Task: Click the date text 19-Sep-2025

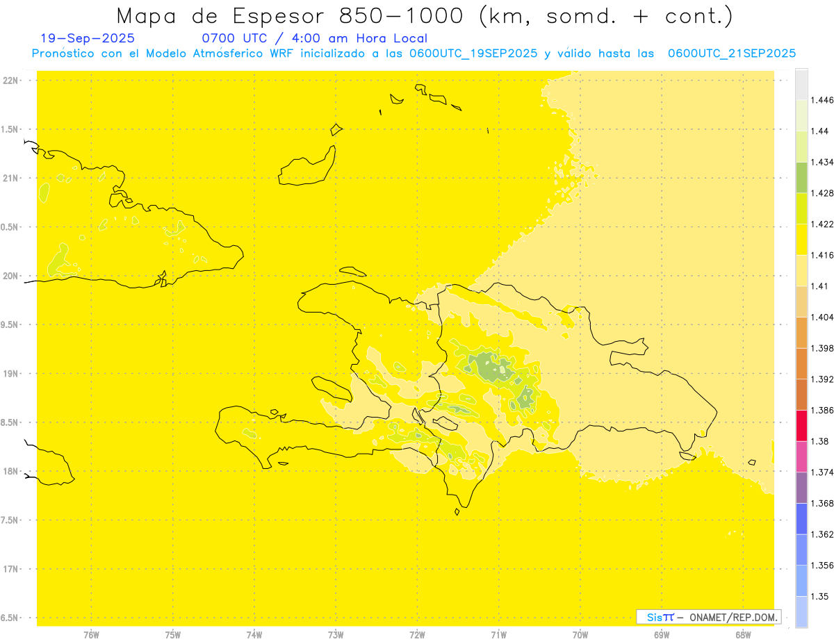Action: pos(88,38)
